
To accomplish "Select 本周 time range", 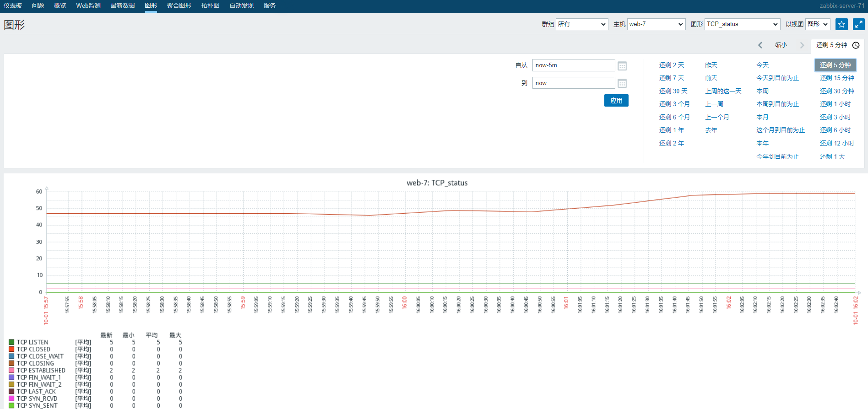I will pyautogui.click(x=763, y=91).
